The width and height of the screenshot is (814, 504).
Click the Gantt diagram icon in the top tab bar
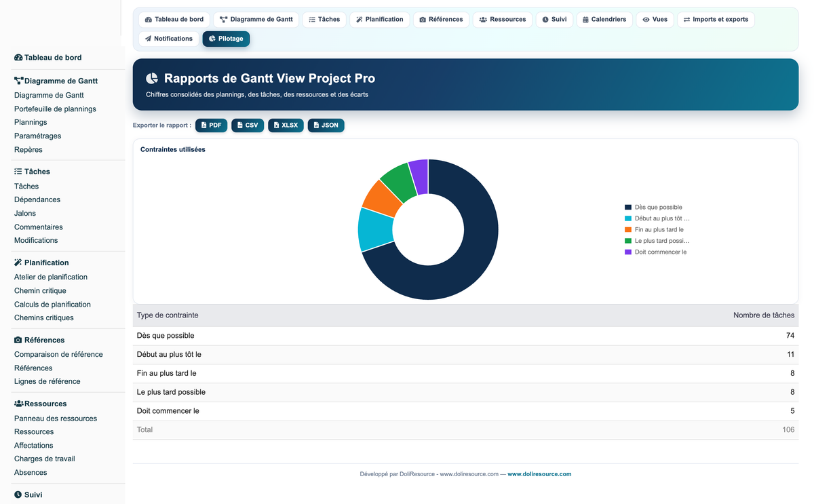[x=224, y=20]
